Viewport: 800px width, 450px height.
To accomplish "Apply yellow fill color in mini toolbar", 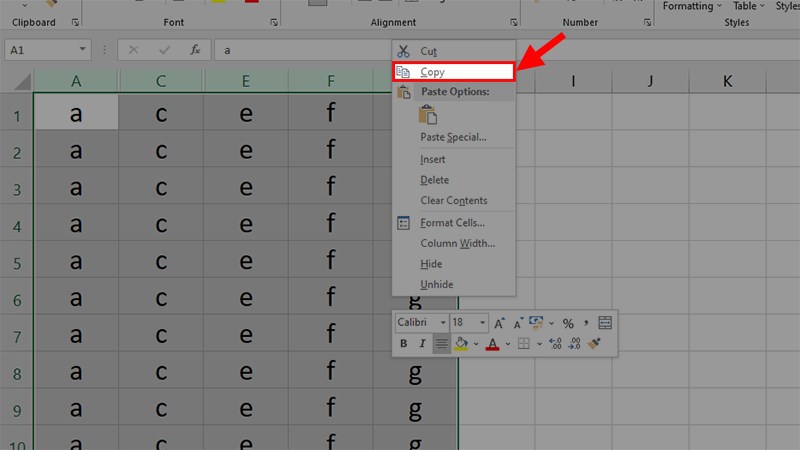I will [461, 343].
